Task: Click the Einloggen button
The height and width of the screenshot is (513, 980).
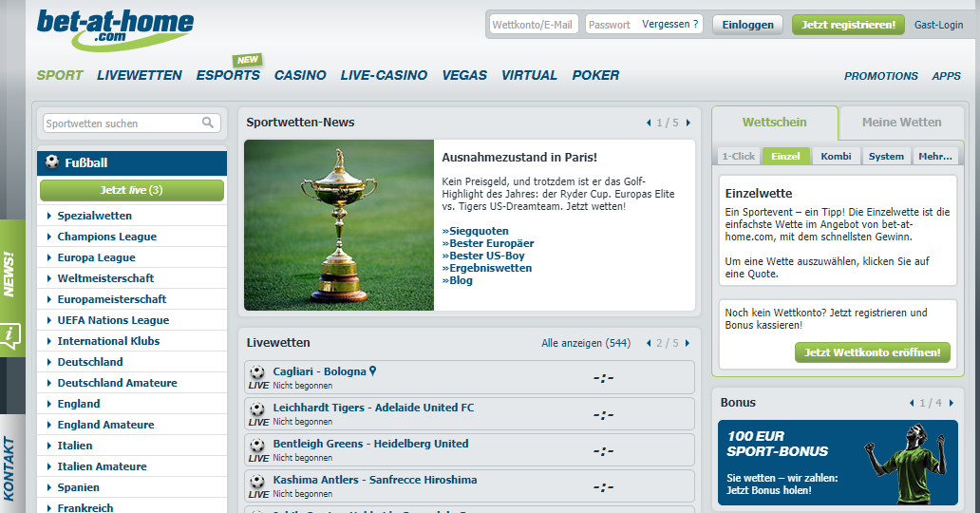Action: [x=747, y=25]
